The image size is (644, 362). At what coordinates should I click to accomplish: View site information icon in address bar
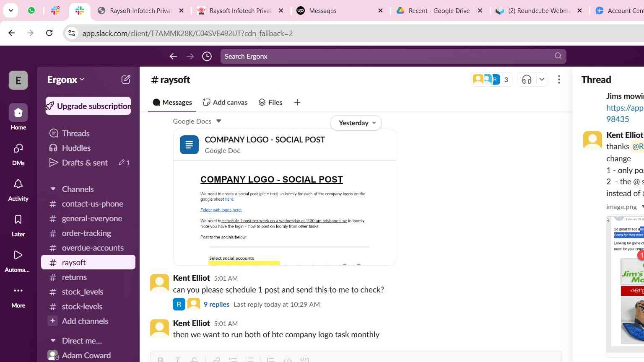tap(72, 33)
